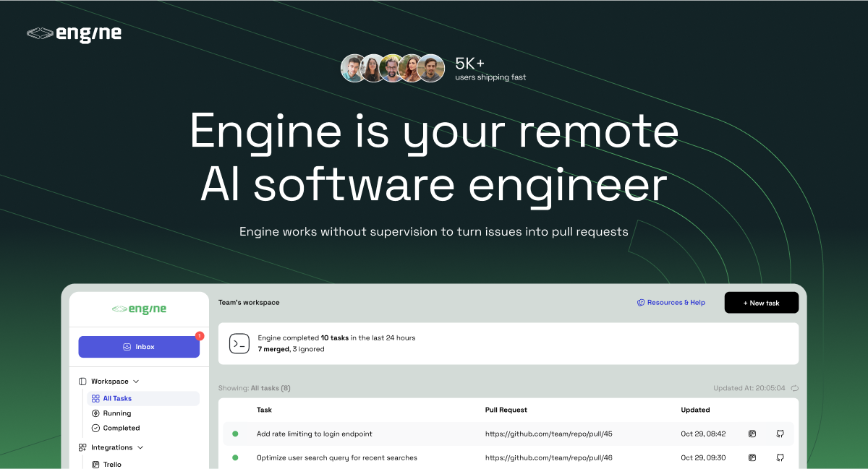Select the All Tasks grid icon in the sidebar
This screenshot has width=868, height=469.
point(95,398)
